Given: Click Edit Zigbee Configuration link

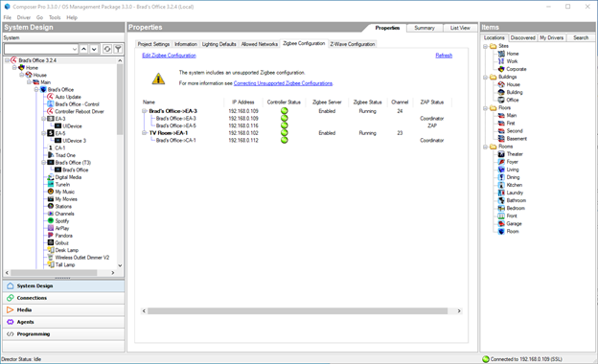Looking at the screenshot, I should coord(169,56).
